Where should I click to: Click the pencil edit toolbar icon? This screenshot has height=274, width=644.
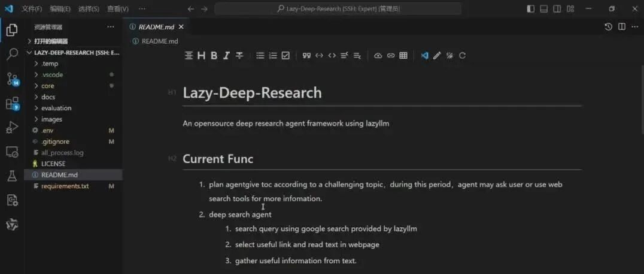pyautogui.click(x=437, y=56)
